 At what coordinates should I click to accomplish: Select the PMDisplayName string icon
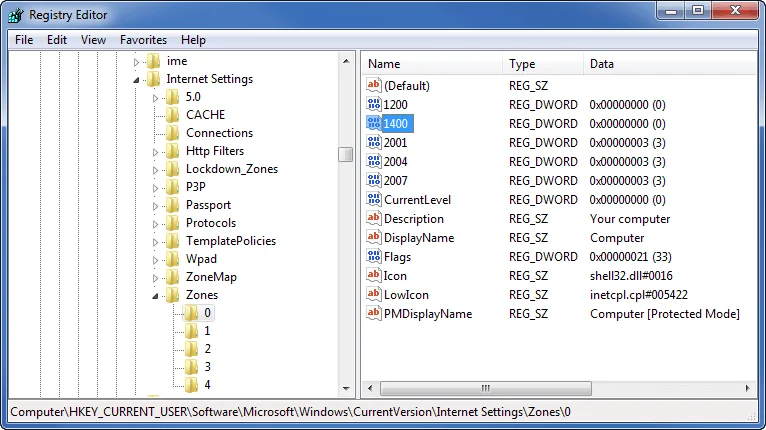coord(374,314)
